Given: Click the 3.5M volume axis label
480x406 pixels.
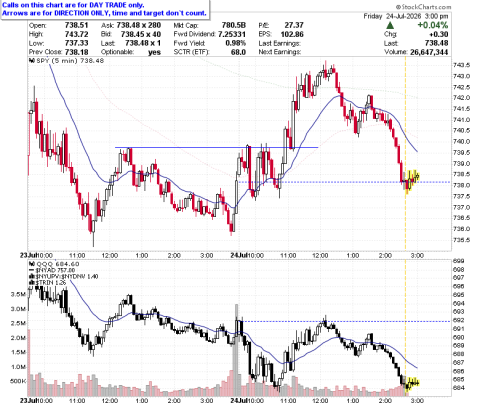Looking at the screenshot, I should click(18, 294).
